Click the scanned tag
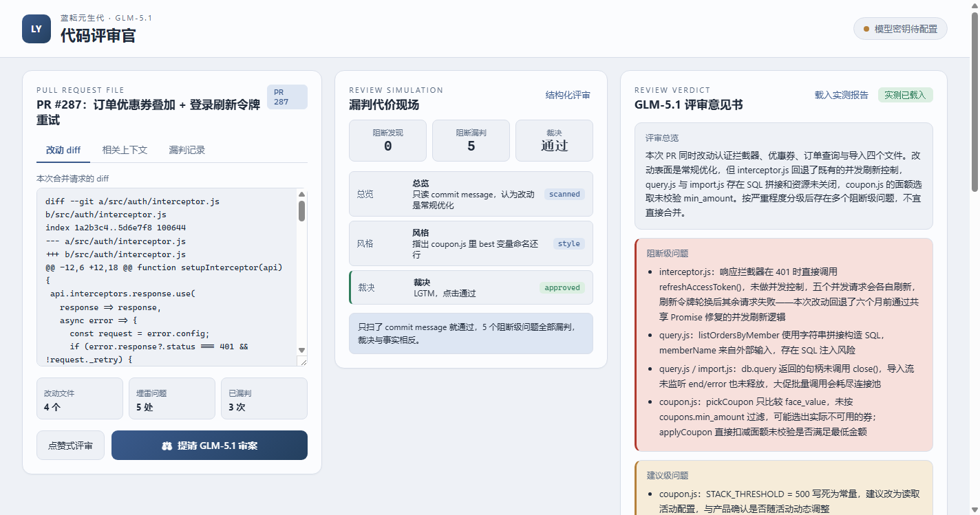This screenshot has width=980, height=515. point(565,194)
